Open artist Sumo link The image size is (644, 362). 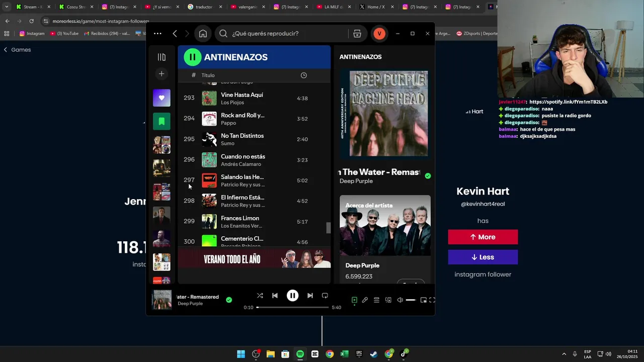coord(227,144)
